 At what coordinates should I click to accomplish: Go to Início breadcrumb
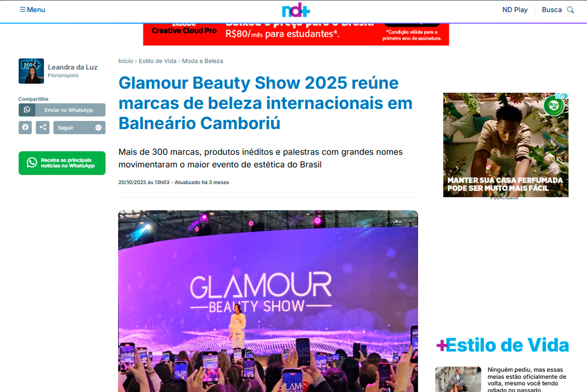tap(125, 61)
